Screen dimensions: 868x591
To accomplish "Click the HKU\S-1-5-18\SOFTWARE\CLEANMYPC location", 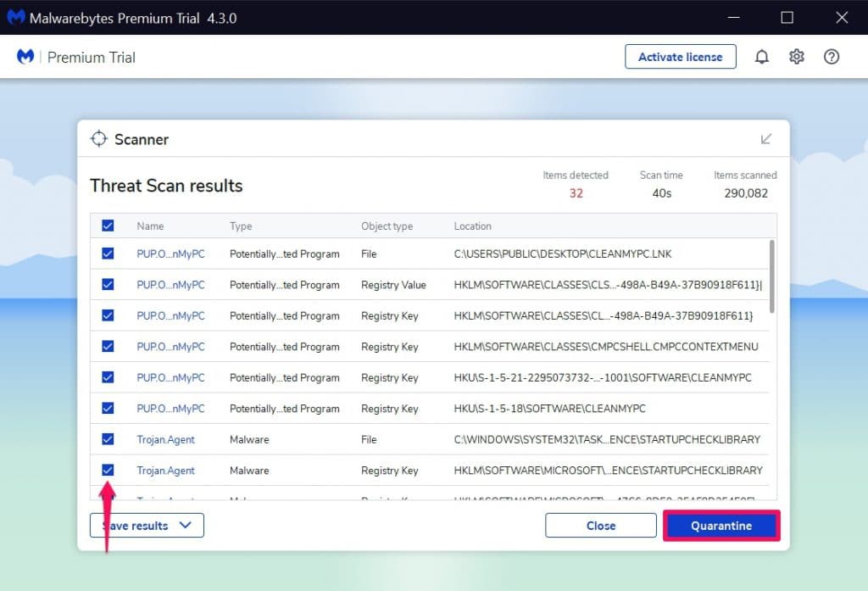I will click(x=549, y=409).
